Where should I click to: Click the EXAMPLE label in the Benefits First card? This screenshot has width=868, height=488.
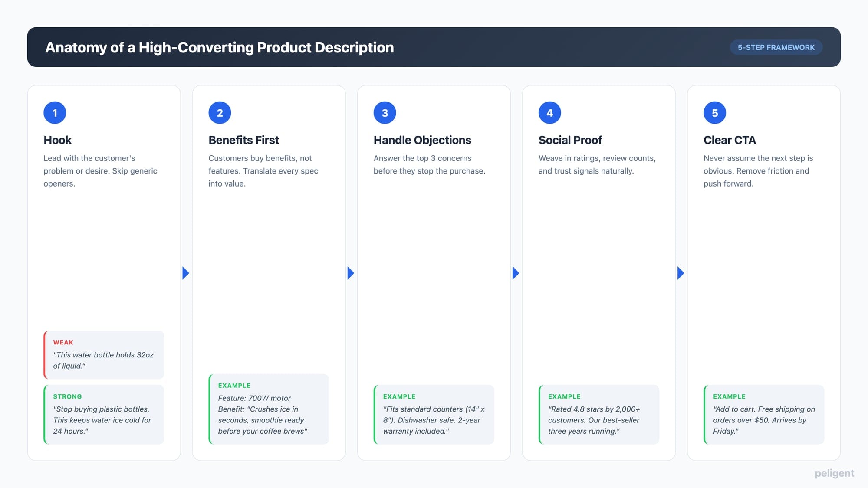pyautogui.click(x=234, y=386)
